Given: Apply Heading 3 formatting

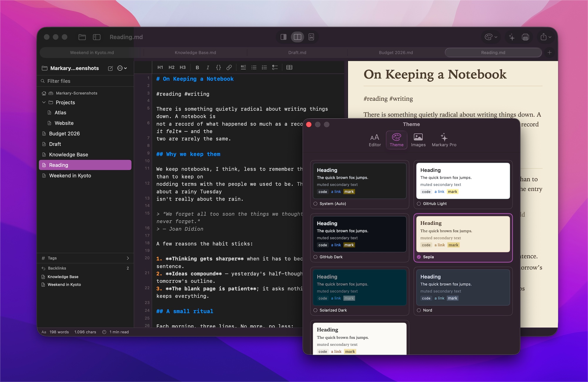Looking at the screenshot, I should coord(183,67).
